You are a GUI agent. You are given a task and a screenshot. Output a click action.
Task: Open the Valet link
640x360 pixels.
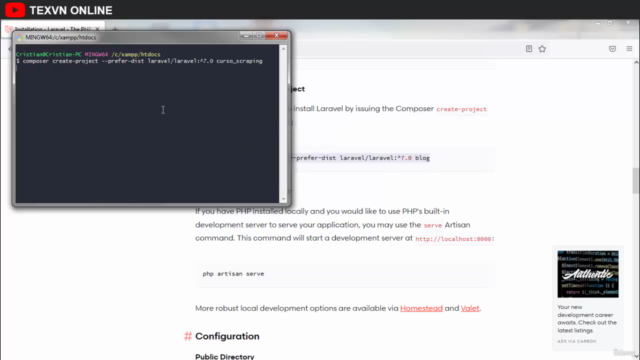coord(470,308)
